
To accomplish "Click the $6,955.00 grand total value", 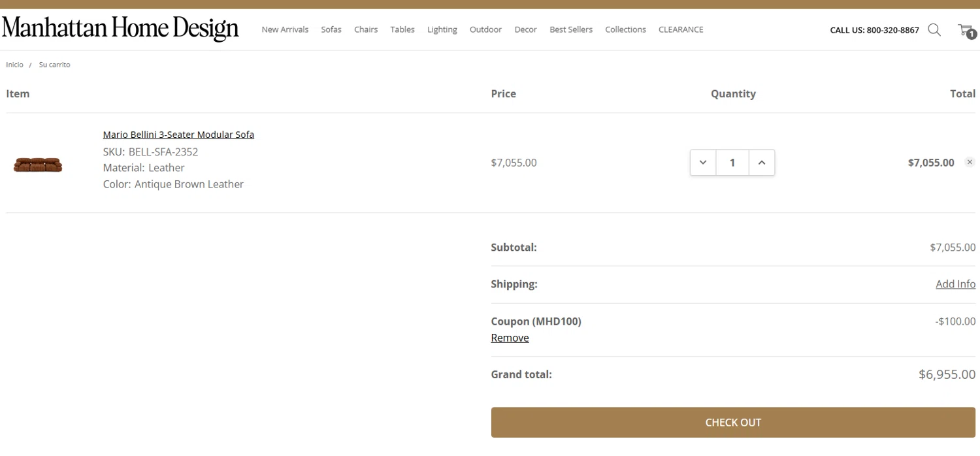I will pyautogui.click(x=947, y=374).
